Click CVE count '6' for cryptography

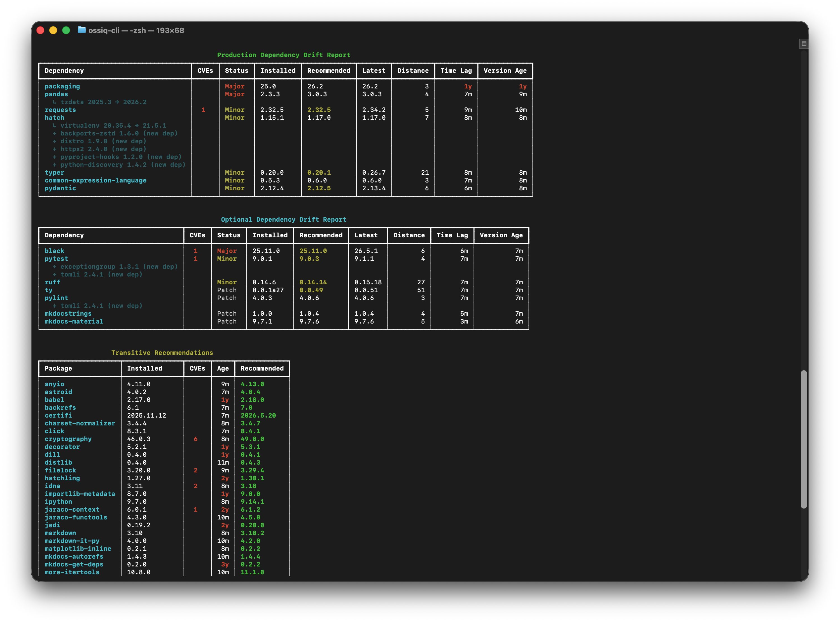point(195,439)
